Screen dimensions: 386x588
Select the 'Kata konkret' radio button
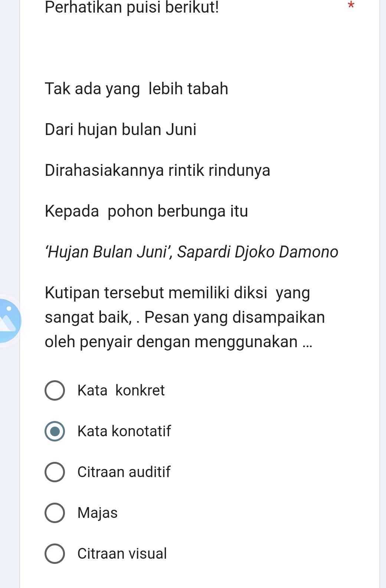pyautogui.click(x=54, y=390)
